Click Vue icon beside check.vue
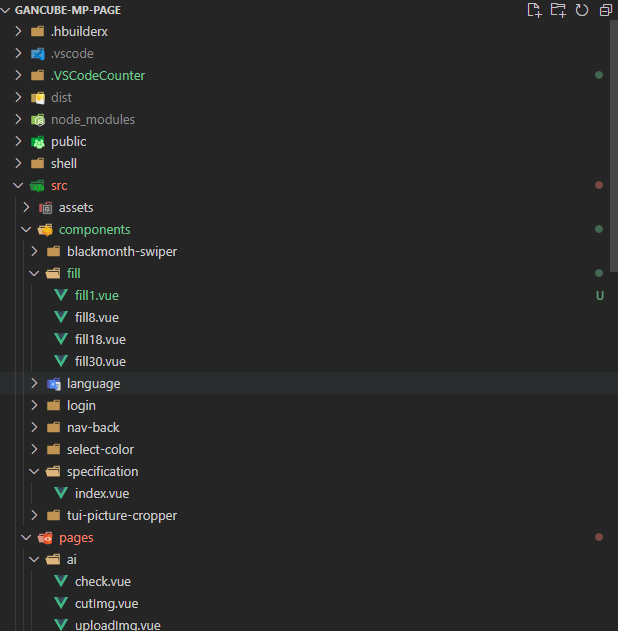Image resolution: width=618 pixels, height=631 pixels. coord(61,581)
